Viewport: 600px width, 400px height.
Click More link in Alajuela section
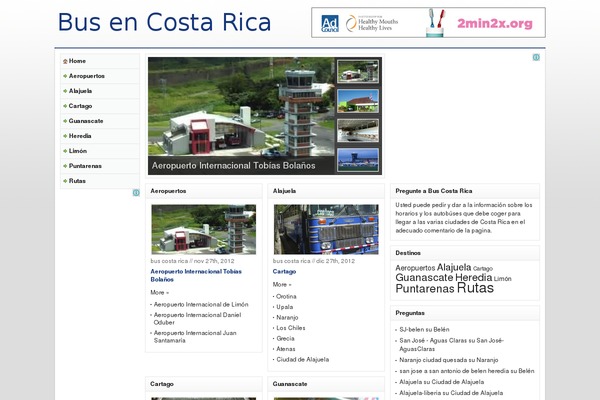[282, 285]
